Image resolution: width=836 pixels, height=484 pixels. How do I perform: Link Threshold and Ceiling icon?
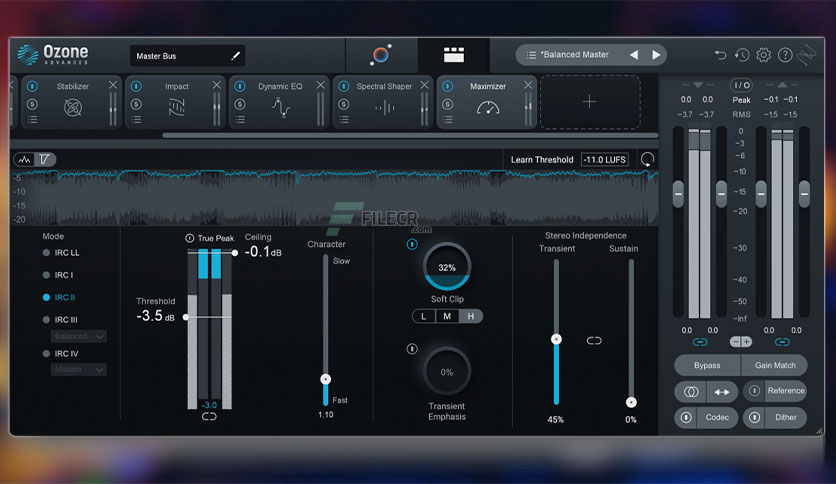click(x=209, y=416)
